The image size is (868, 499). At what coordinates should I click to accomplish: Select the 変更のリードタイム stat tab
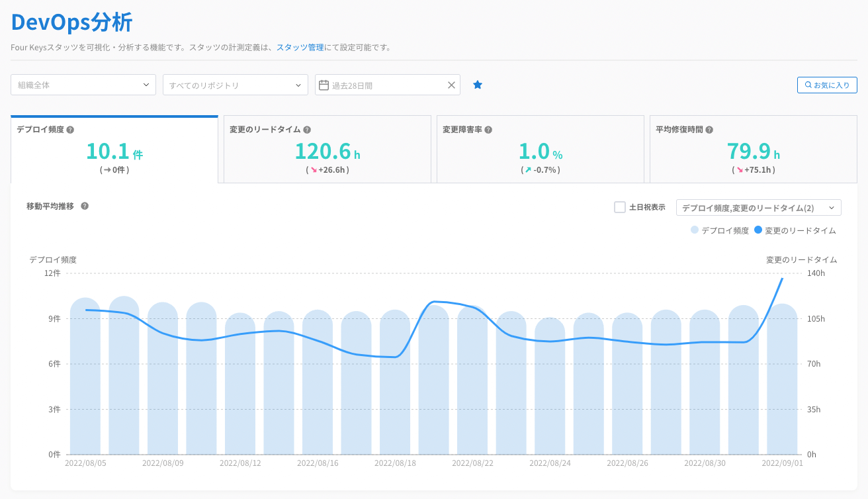[x=327, y=150]
